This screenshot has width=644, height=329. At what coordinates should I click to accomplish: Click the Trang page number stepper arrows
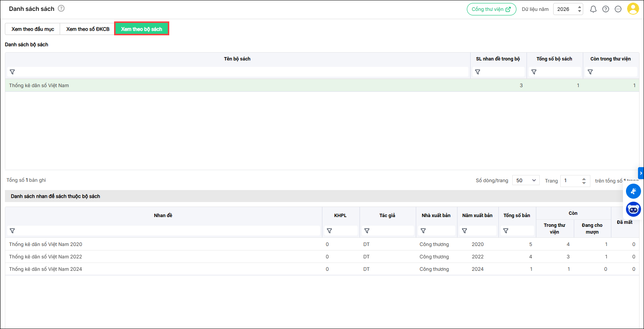(584, 181)
